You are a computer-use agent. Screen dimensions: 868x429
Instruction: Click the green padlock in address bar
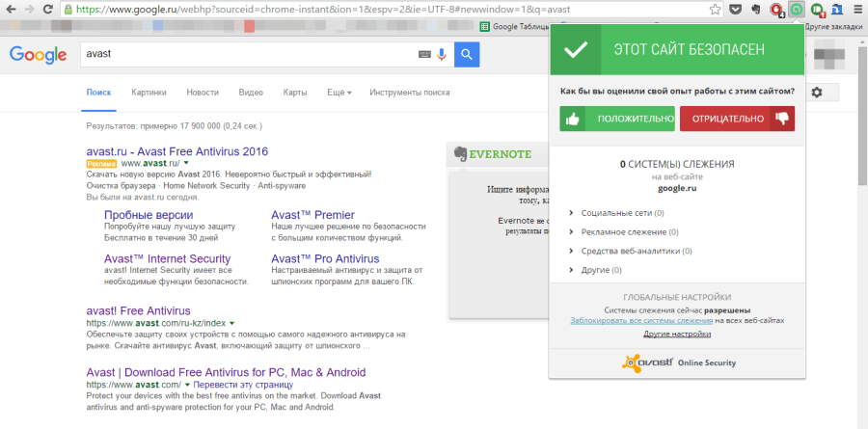point(68,10)
